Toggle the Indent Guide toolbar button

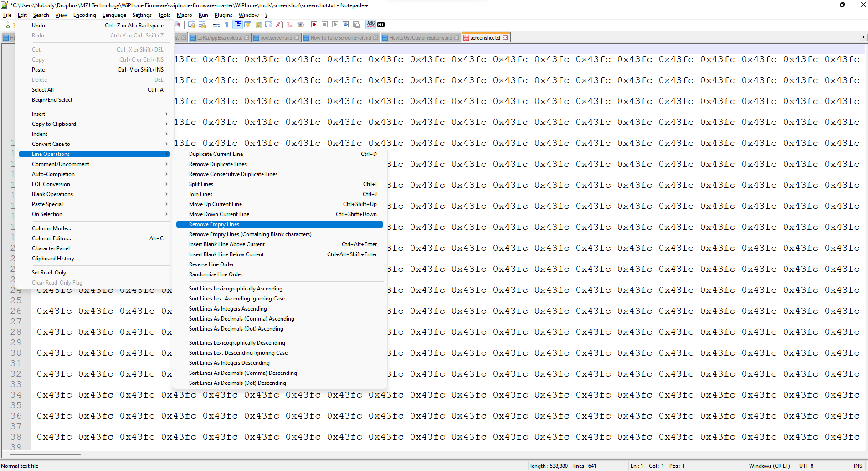pos(237,25)
